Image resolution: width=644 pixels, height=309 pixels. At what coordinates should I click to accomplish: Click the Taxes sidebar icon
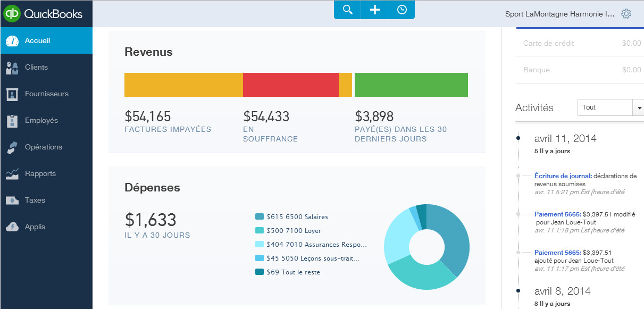click(x=12, y=200)
